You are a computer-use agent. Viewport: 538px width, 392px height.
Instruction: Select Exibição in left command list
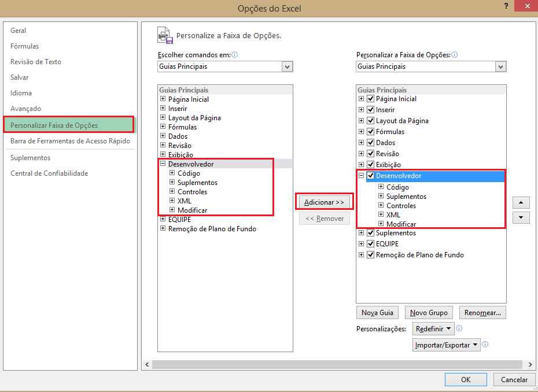point(180,155)
